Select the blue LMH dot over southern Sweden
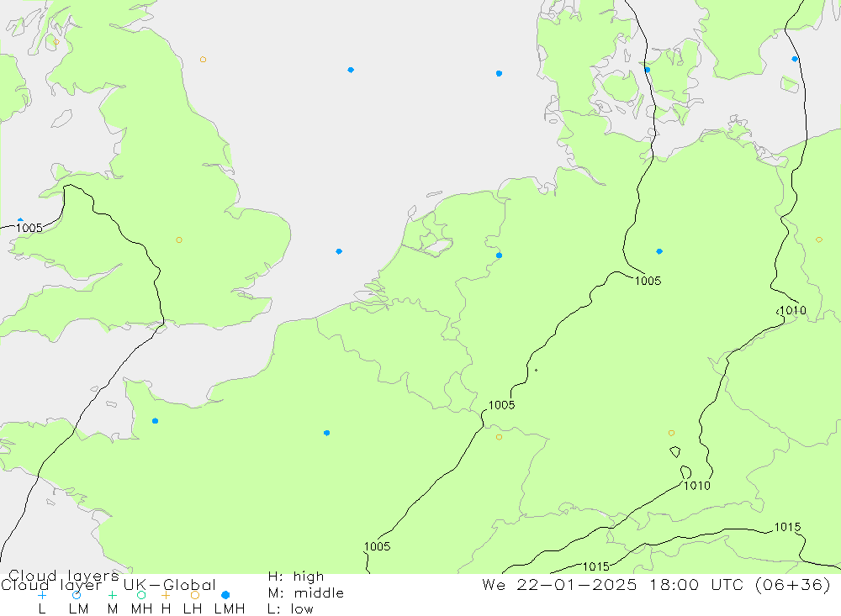The width and height of the screenshot is (841, 616). pyautogui.click(x=795, y=59)
